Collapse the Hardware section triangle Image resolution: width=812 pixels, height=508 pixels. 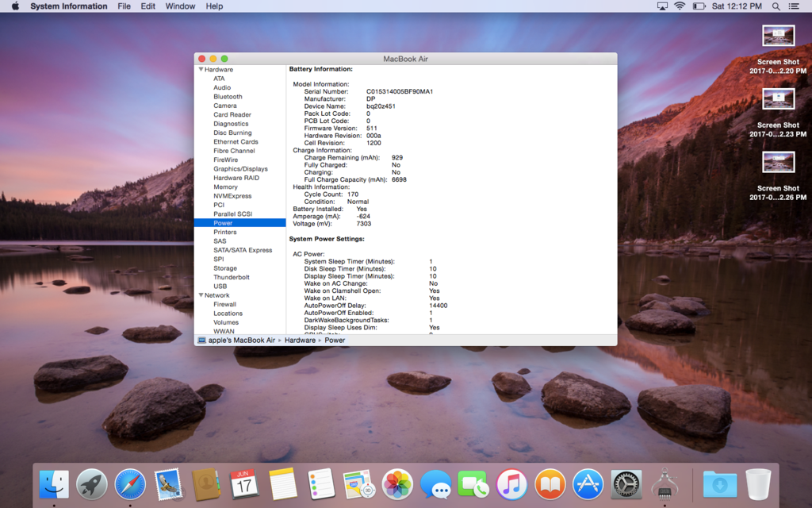pyautogui.click(x=201, y=69)
